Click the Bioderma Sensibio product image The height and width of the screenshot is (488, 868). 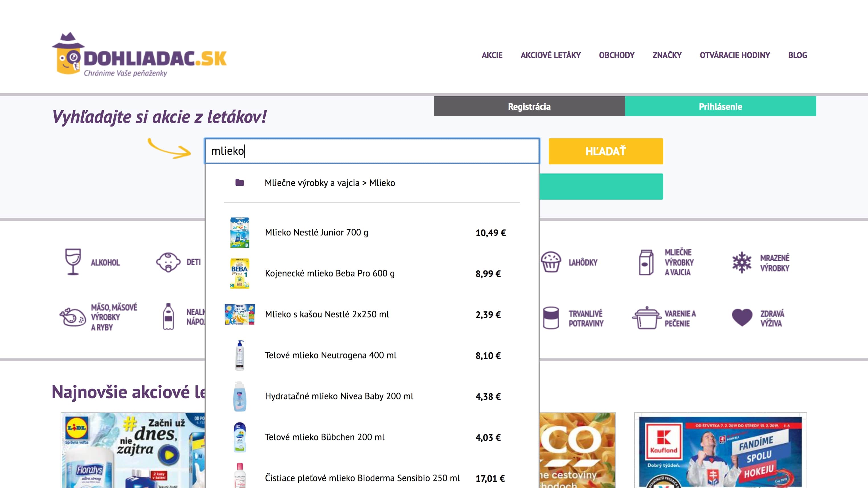pyautogui.click(x=240, y=475)
